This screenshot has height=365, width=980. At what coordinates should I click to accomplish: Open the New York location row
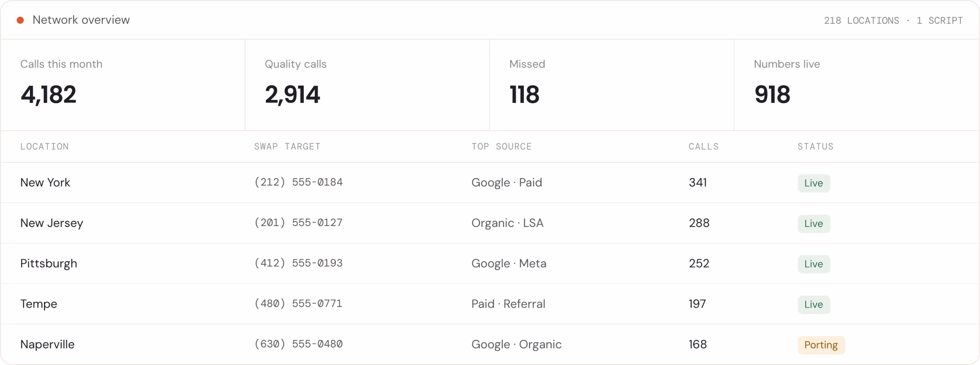pos(490,182)
